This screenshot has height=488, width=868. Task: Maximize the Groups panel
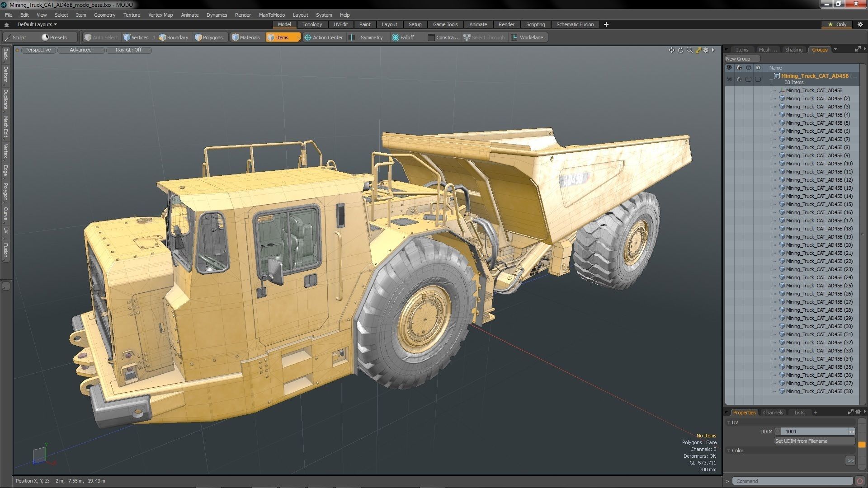pos(858,49)
